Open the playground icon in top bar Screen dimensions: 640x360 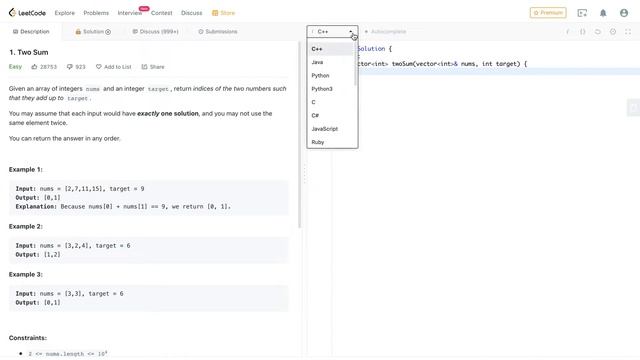click(x=582, y=13)
